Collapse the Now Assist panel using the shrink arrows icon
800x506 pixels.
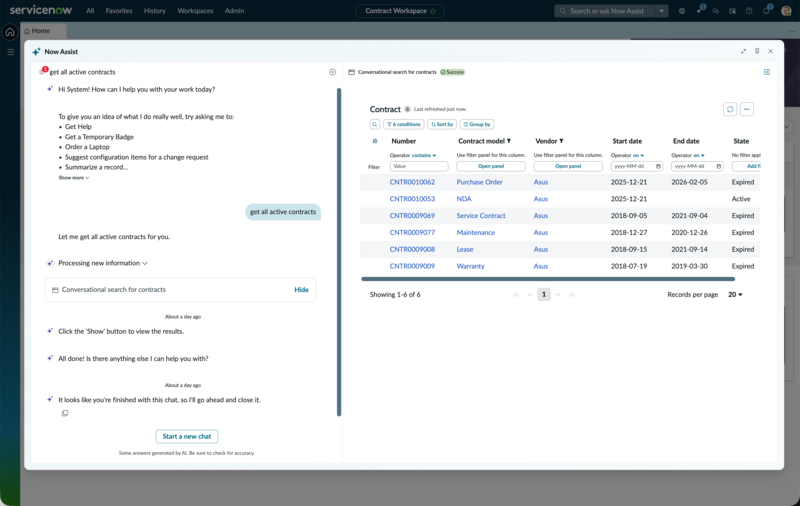click(x=743, y=51)
